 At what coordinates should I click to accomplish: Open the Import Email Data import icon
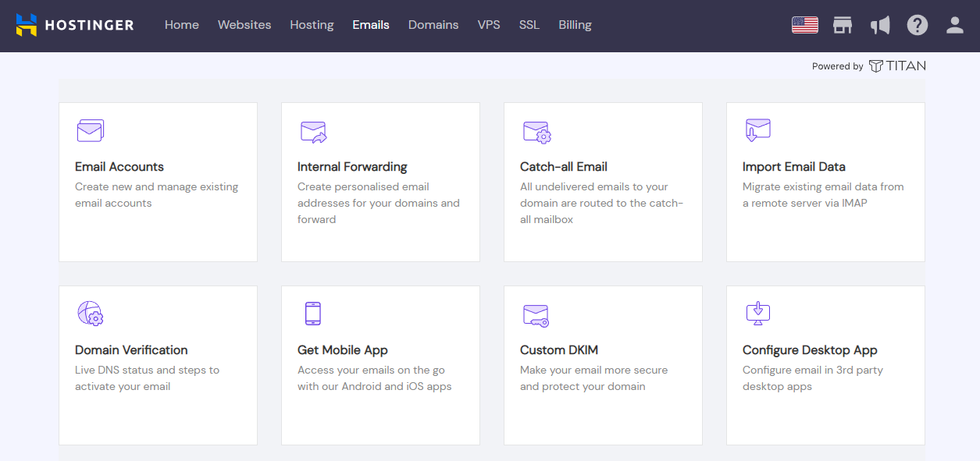(x=757, y=130)
